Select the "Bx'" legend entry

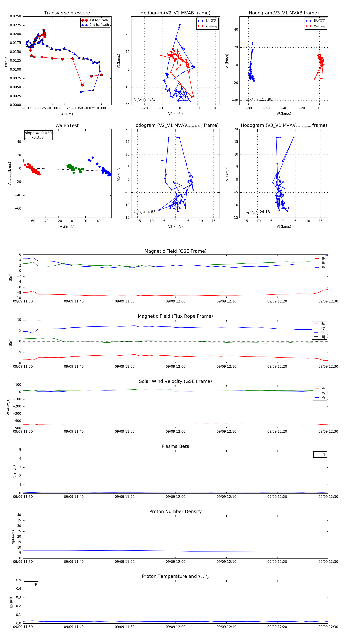[x=320, y=324]
